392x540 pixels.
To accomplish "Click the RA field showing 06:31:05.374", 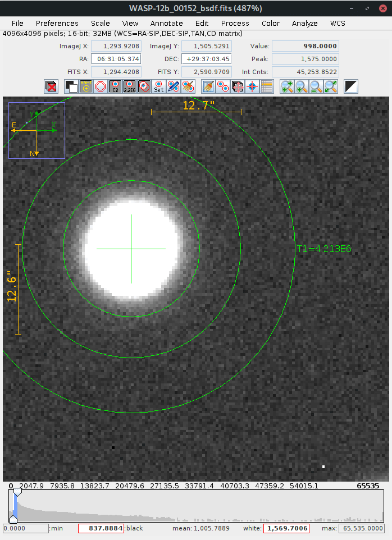I will 116,59.
